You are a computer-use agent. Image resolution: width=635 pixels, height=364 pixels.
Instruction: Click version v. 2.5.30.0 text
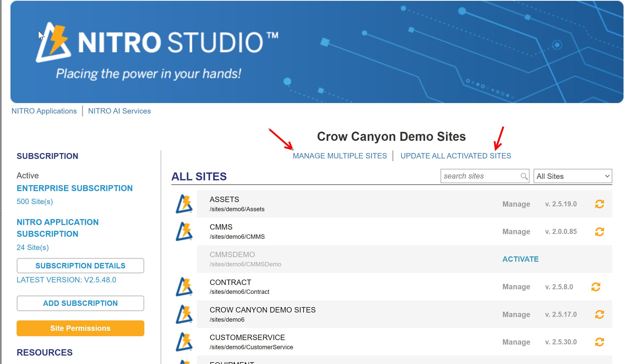[x=561, y=342]
